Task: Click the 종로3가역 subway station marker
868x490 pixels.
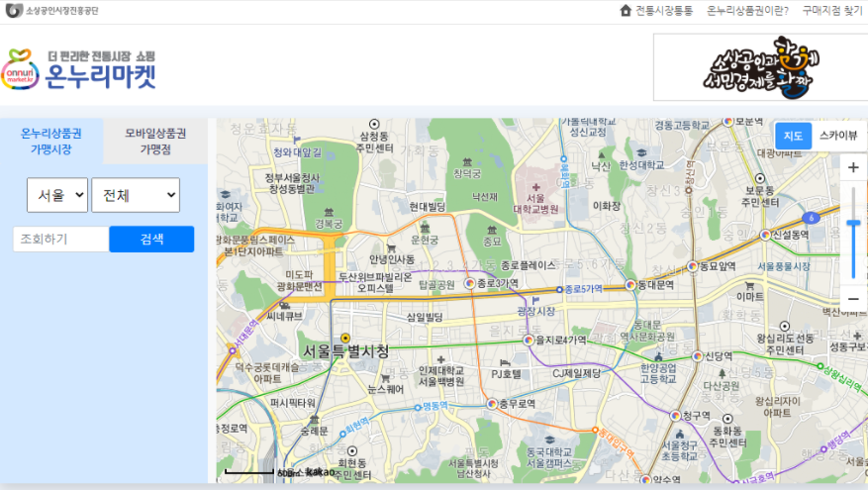Action: tap(469, 283)
